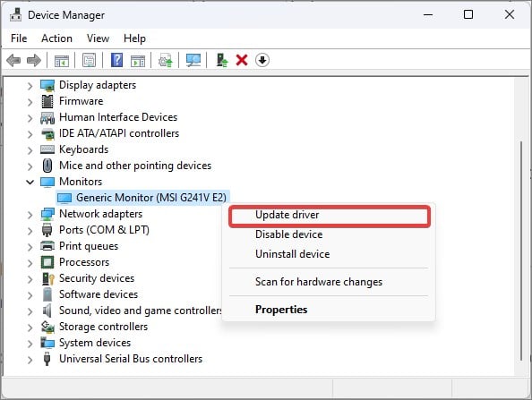This screenshot has width=532, height=400.
Task: Click the Device Manager title bar icon
Action: click(15, 15)
